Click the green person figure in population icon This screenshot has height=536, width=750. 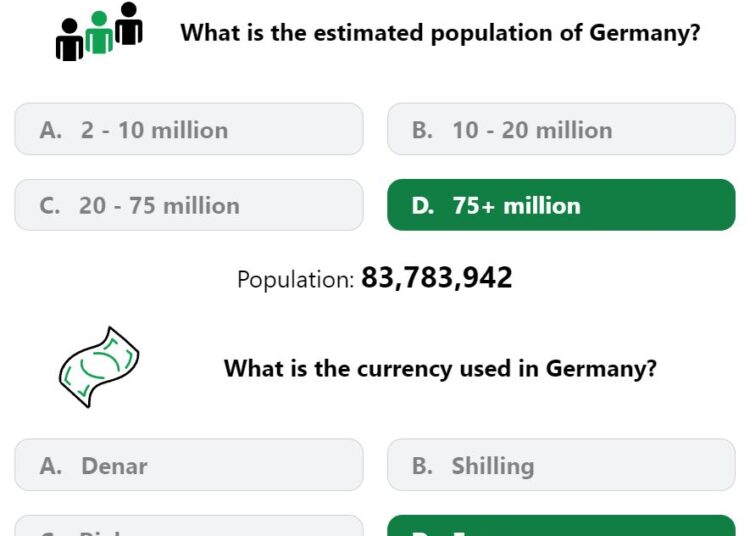[99, 33]
